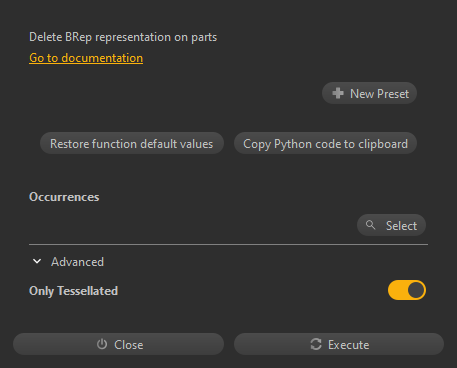Click the Occurrences heading
457x368 pixels.
tap(64, 197)
